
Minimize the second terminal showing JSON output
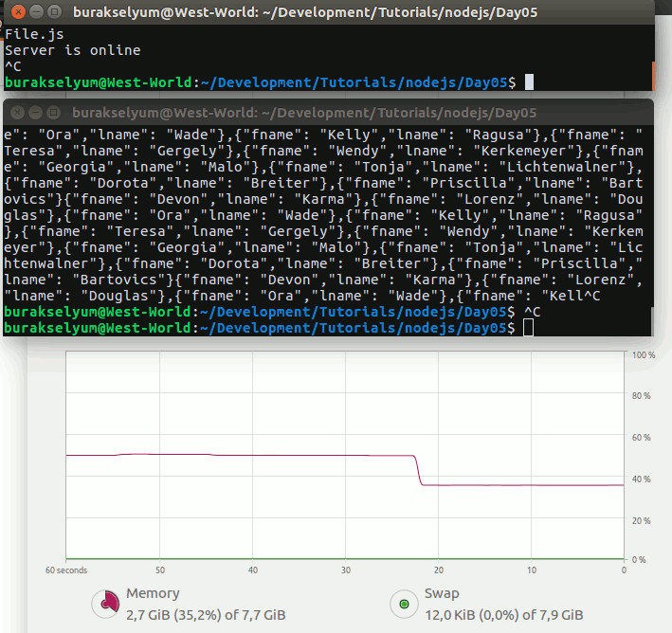(x=35, y=111)
